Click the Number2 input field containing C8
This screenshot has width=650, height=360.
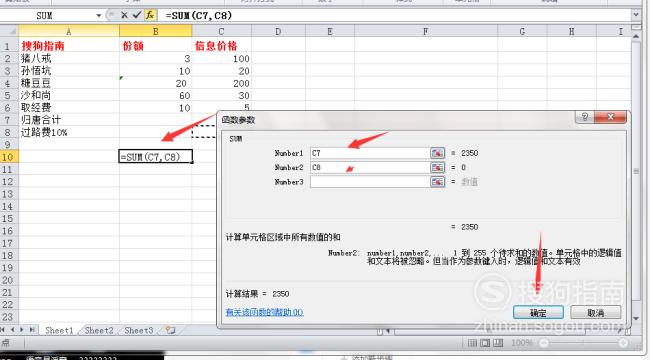point(370,168)
